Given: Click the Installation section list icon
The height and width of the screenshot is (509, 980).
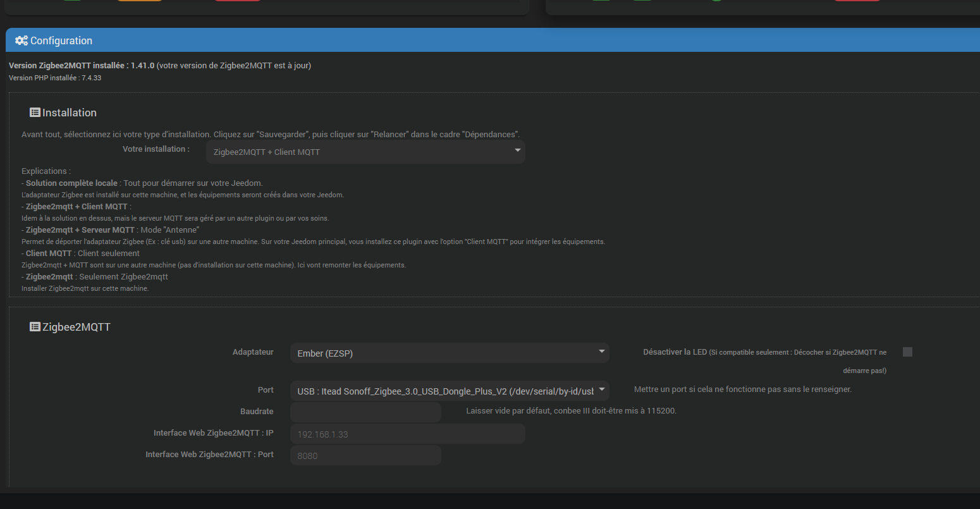Looking at the screenshot, I should point(35,113).
